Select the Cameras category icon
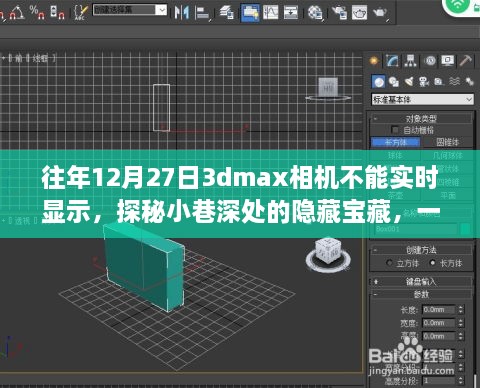This screenshot has height=388, width=480. [424, 81]
